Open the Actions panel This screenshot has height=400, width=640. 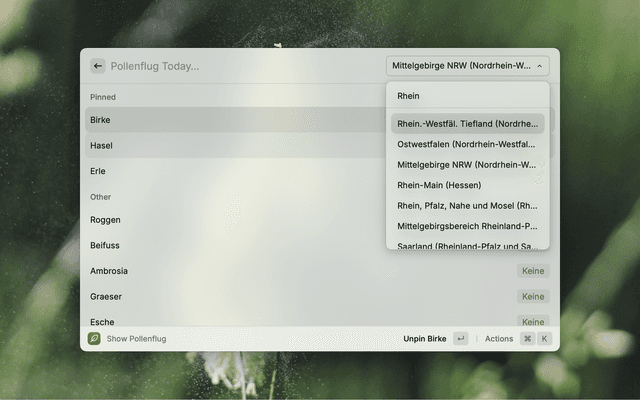pyautogui.click(x=499, y=339)
